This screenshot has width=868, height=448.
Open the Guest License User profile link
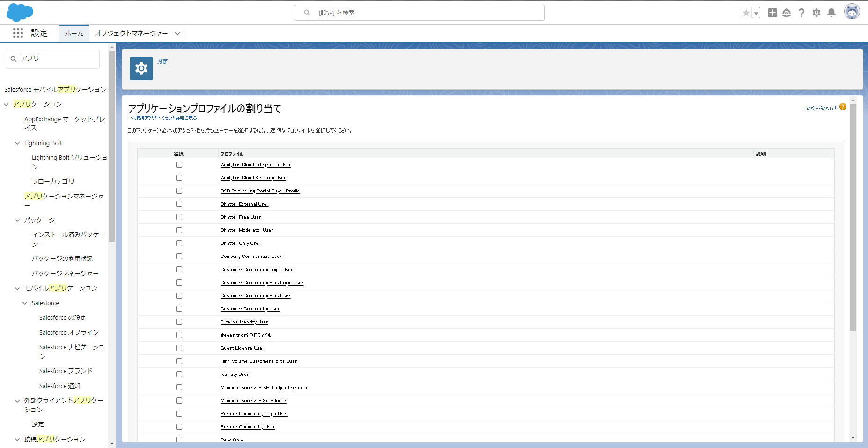click(243, 348)
